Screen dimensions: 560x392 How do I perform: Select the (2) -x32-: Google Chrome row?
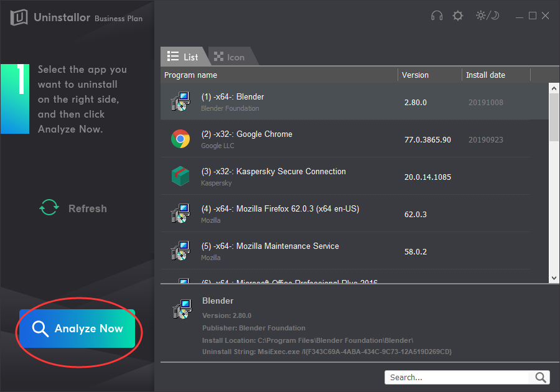(355, 139)
